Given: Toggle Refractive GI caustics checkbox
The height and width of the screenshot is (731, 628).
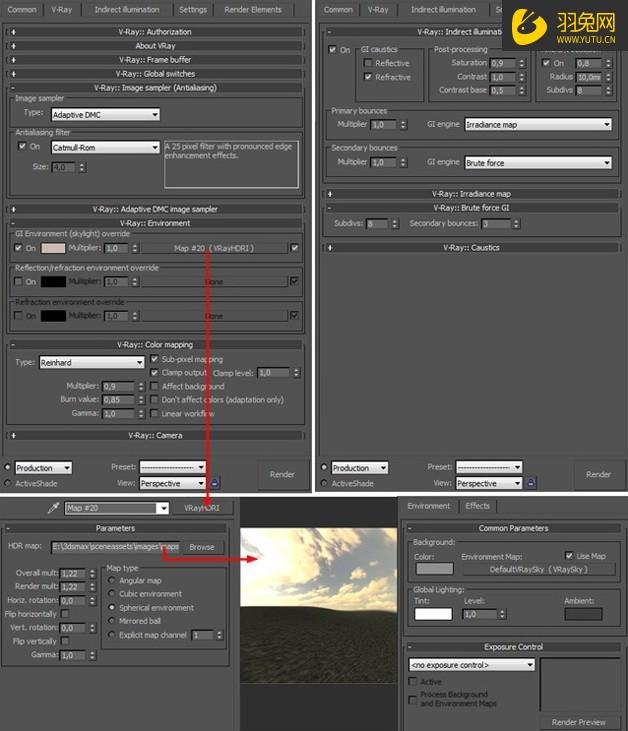Looking at the screenshot, I should pyautogui.click(x=368, y=76).
